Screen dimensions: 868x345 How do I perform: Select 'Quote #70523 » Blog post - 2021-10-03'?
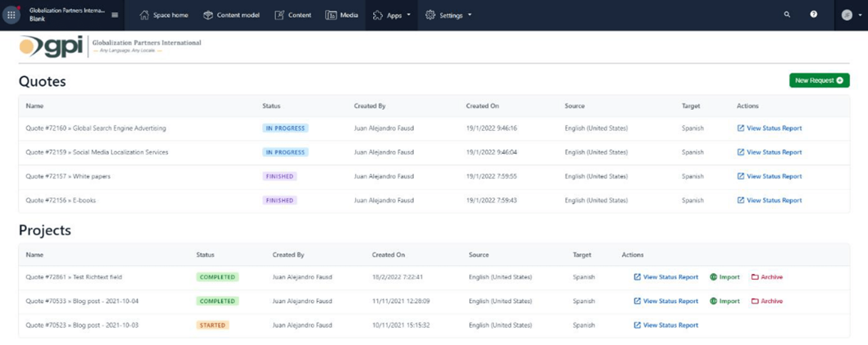pyautogui.click(x=82, y=325)
